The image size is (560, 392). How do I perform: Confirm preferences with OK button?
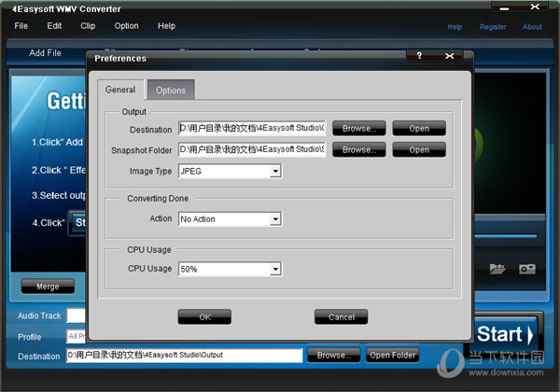coord(204,316)
